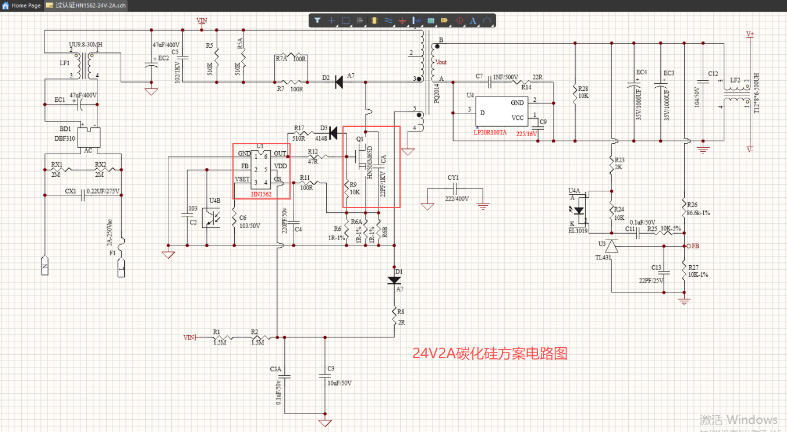Select the red GND power port tool

tap(403, 21)
